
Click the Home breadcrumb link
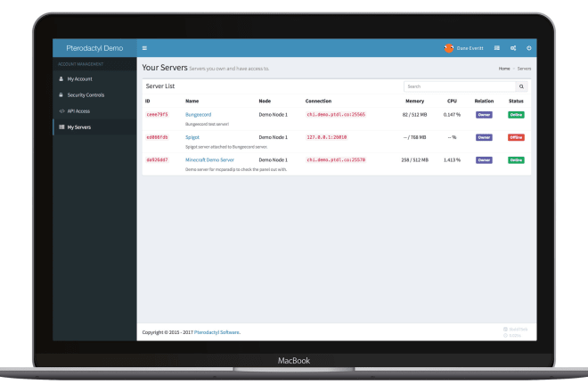click(504, 69)
